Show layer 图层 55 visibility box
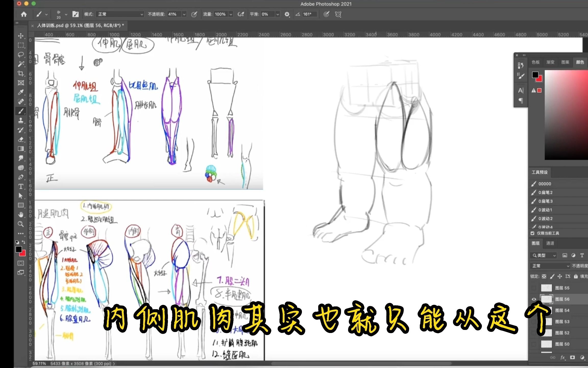The height and width of the screenshot is (368, 588). pos(534,288)
